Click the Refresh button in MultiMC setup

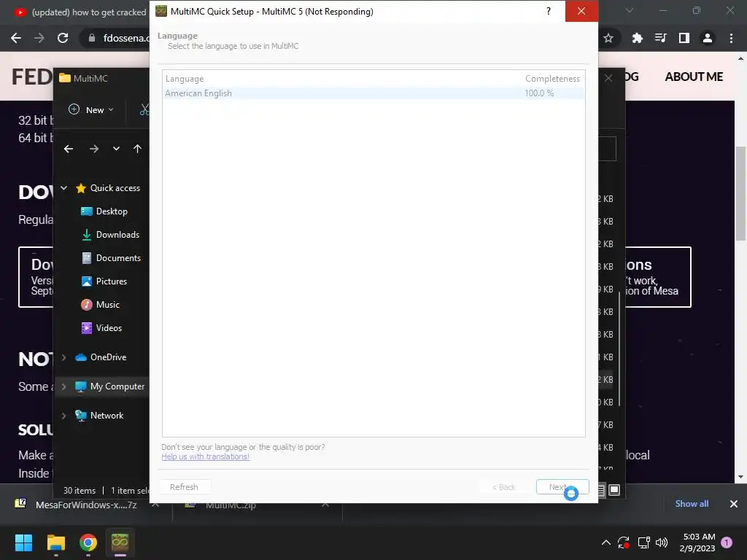click(x=185, y=487)
